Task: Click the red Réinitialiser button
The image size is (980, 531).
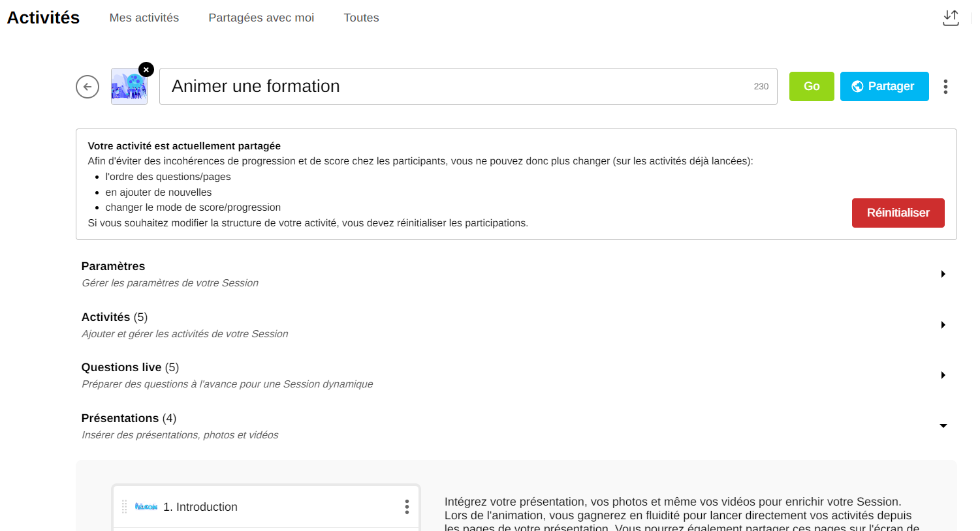Action: [x=898, y=213]
